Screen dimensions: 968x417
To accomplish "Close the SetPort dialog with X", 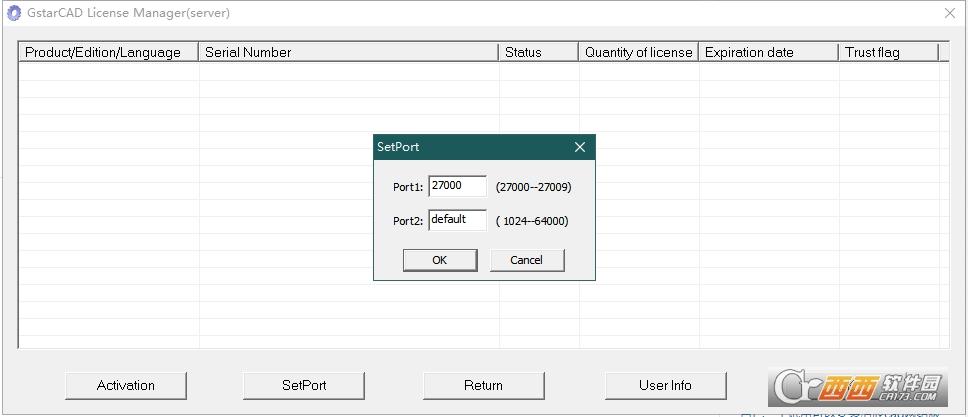I will tap(580, 147).
